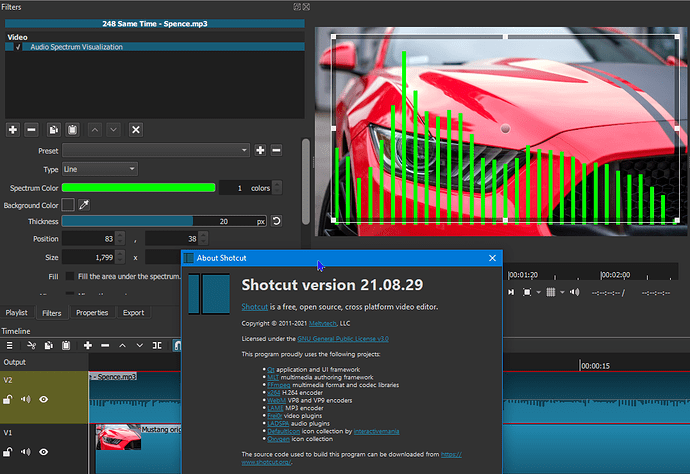Switch to the Filters tab
Viewport: 690px width, 474px height.
coord(51,313)
